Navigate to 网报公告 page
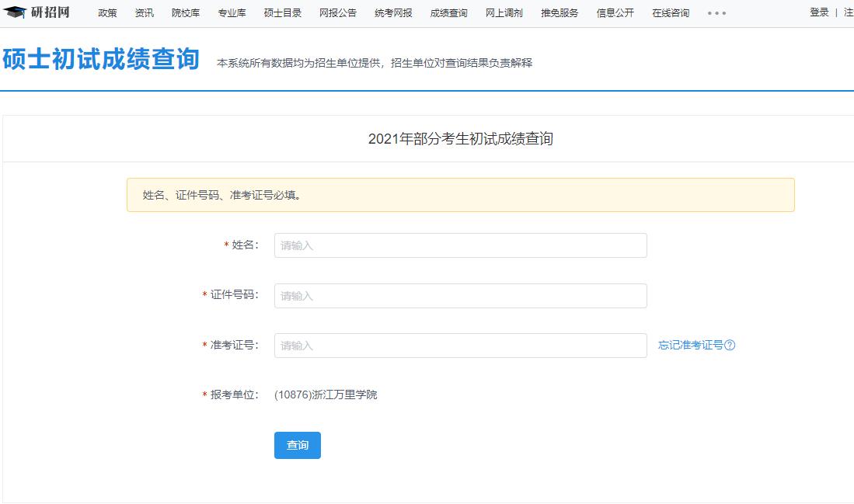 point(338,13)
